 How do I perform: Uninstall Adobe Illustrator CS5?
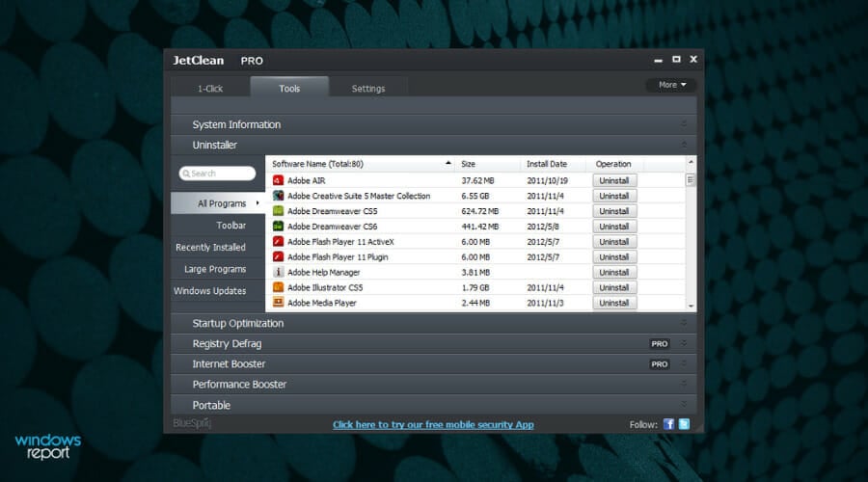coord(614,287)
